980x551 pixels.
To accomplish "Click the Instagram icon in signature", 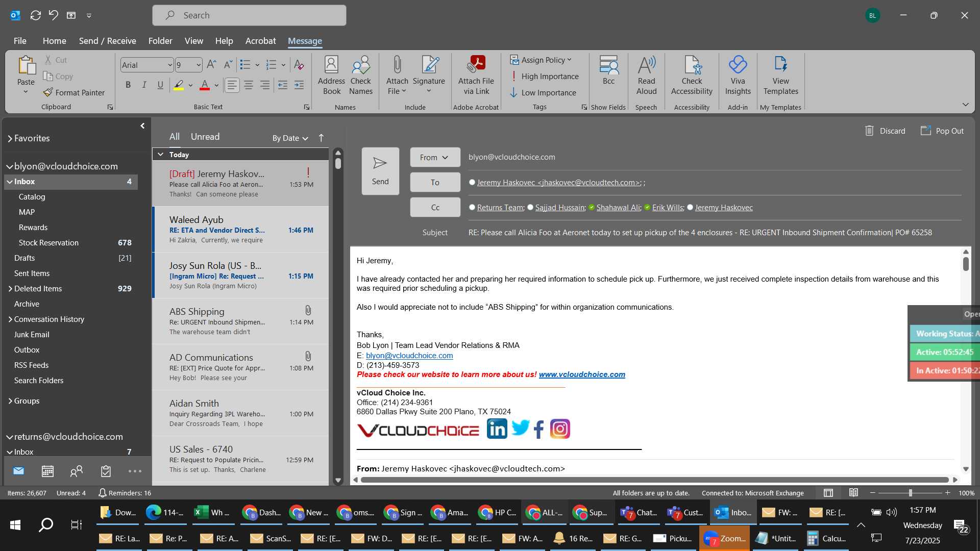I will pyautogui.click(x=560, y=429).
